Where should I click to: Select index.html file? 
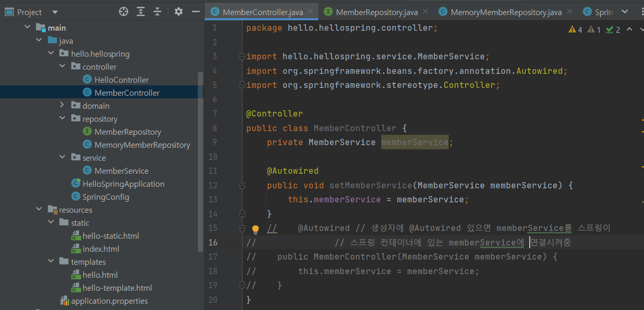(101, 249)
